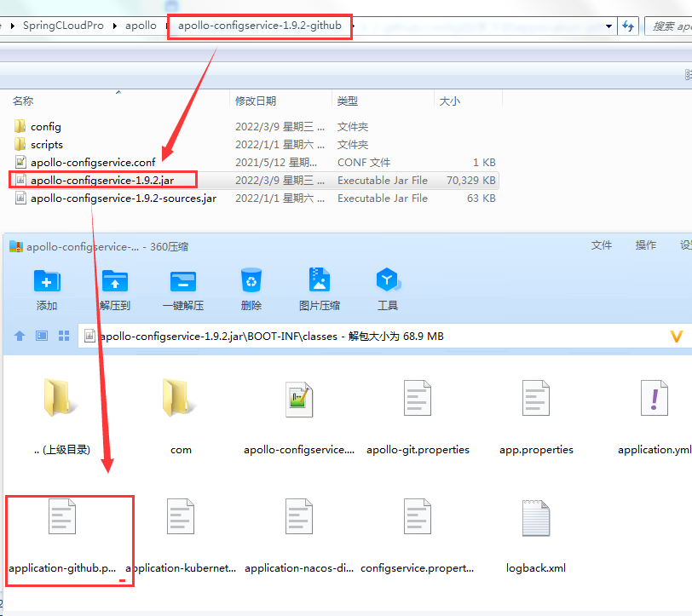Click the CONF 文件 type cell
This screenshot has height=616, width=692.
click(x=364, y=163)
